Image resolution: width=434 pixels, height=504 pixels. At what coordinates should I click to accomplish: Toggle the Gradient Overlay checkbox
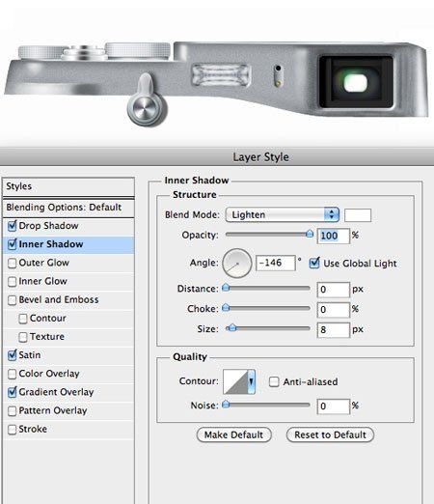pos(12,392)
